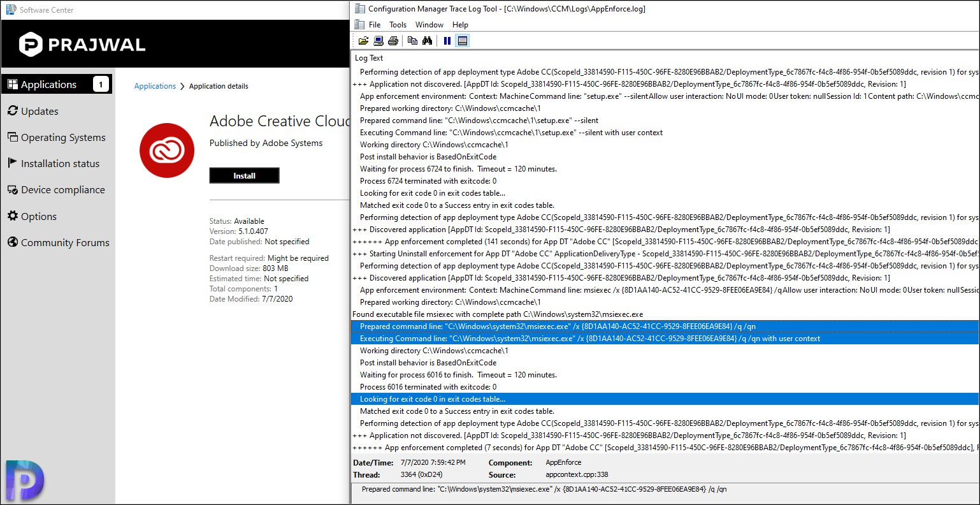Screen dimensions: 980x505
Task: Click the Prajwal logo in header
Action: [82, 45]
